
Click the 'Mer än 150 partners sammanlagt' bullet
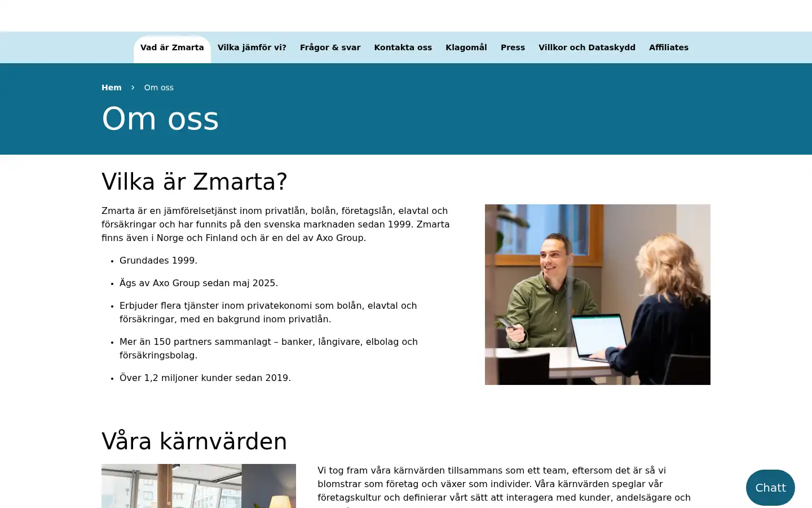coord(268,348)
